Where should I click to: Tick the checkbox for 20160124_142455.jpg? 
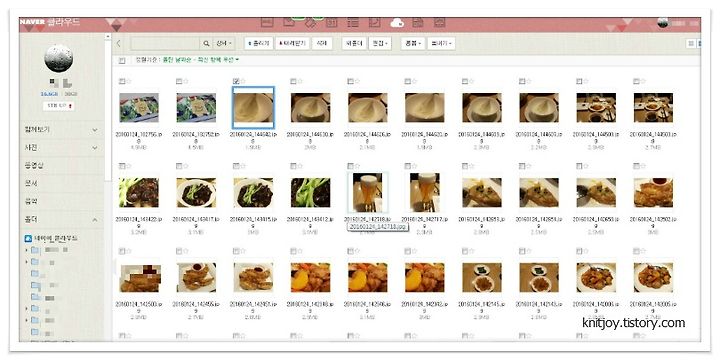179,251
